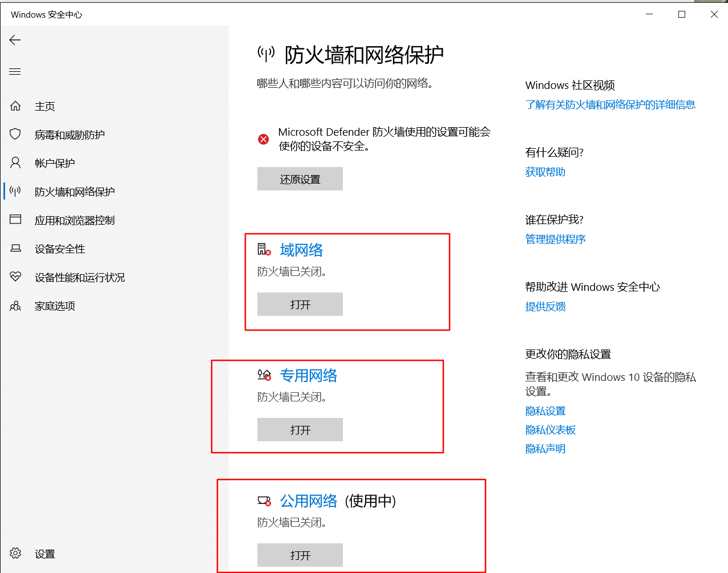This screenshot has height=573, width=728.
Task: Open 设备性能和运行状况 section
Action: [80, 277]
